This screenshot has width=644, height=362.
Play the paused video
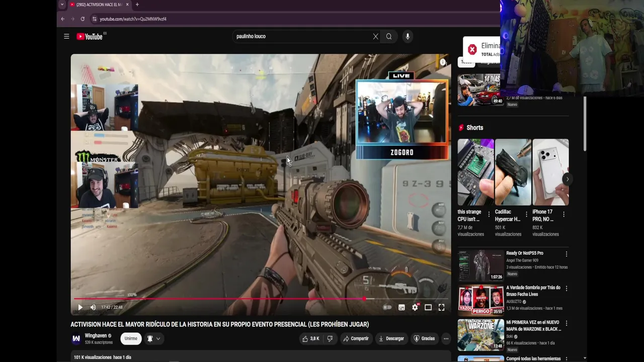[x=80, y=307]
